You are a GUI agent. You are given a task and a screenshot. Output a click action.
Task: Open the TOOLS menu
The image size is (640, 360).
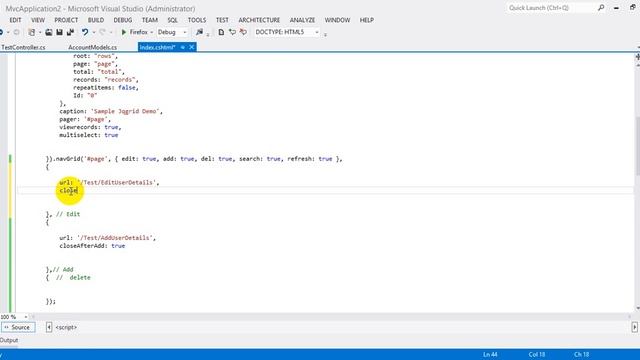click(197, 20)
